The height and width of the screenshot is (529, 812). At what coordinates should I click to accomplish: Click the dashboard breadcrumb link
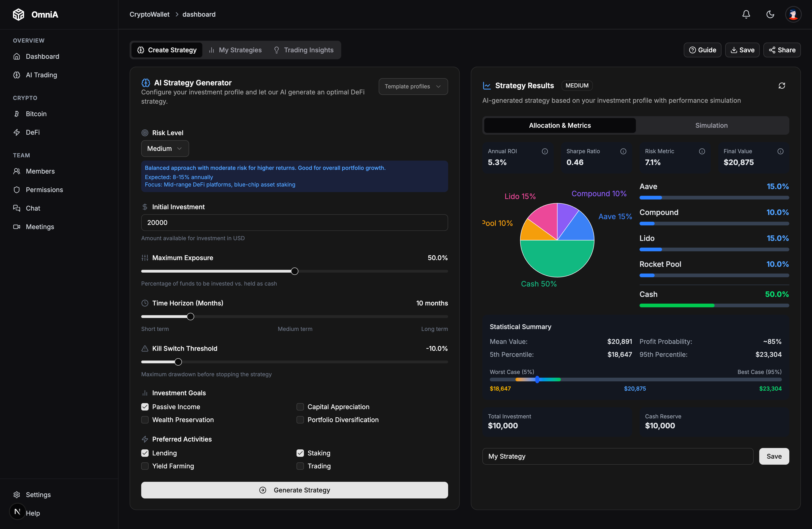(x=199, y=14)
